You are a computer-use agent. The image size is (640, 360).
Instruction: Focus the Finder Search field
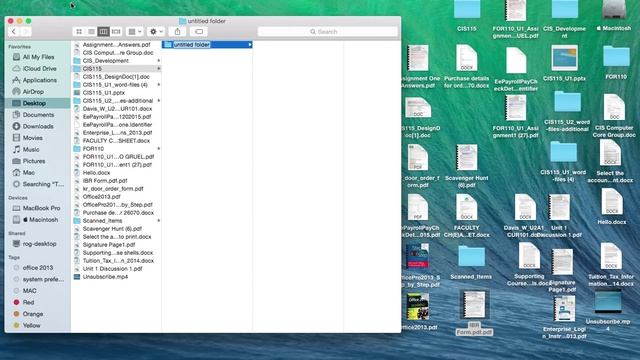click(x=327, y=31)
